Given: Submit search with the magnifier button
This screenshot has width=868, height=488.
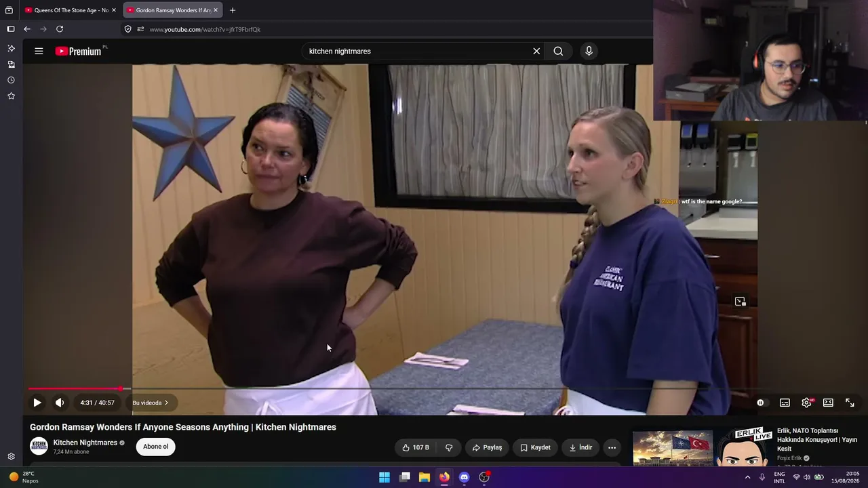Looking at the screenshot, I should [558, 51].
